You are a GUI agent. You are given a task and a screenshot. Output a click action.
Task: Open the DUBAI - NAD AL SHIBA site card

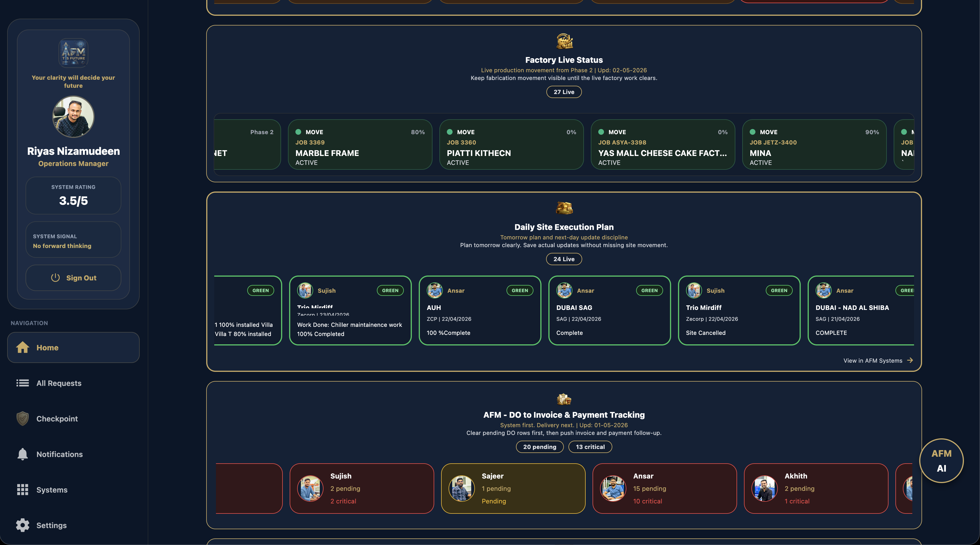[861, 310]
